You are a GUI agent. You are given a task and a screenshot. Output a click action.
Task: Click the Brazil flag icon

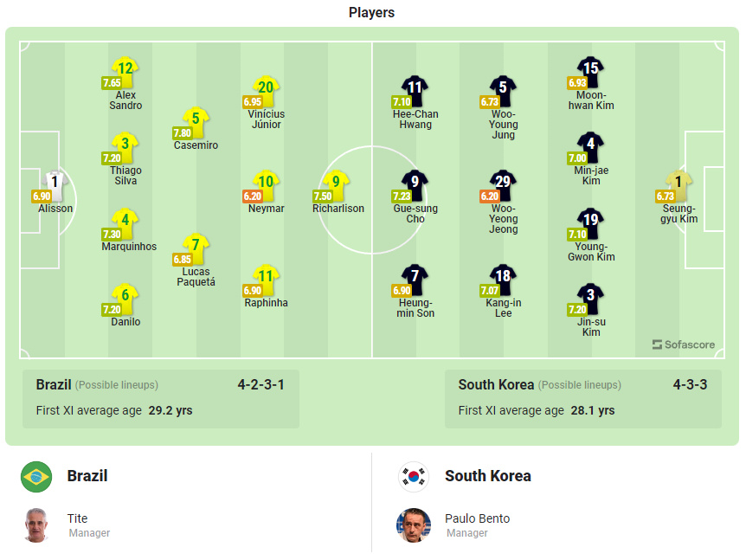[x=36, y=476]
